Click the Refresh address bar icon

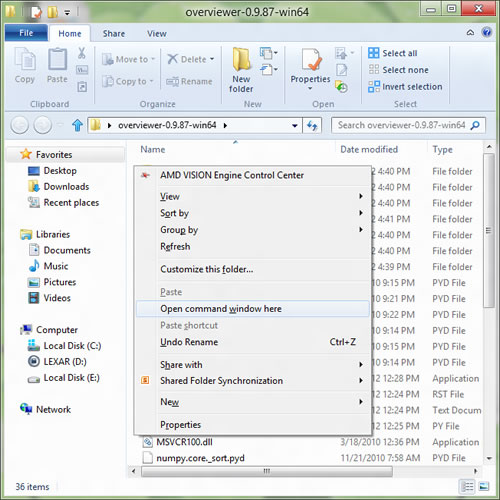[312, 125]
